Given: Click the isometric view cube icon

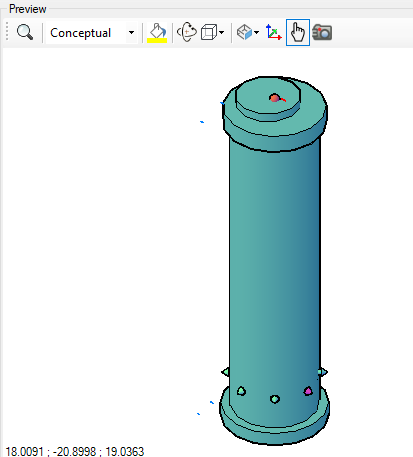Looking at the screenshot, I should coord(245,32).
